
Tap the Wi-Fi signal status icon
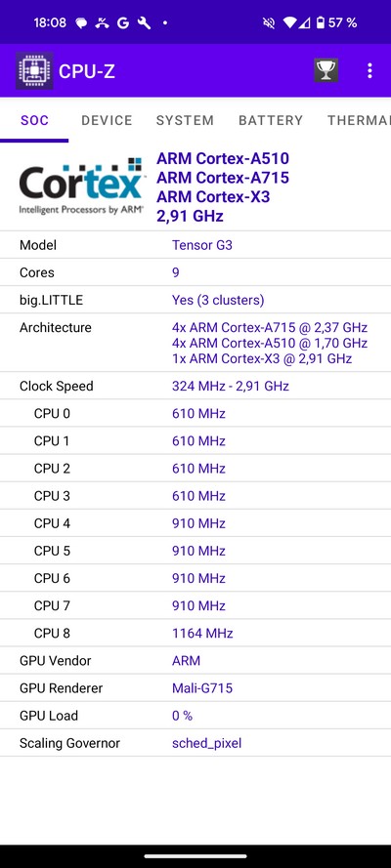tap(289, 22)
